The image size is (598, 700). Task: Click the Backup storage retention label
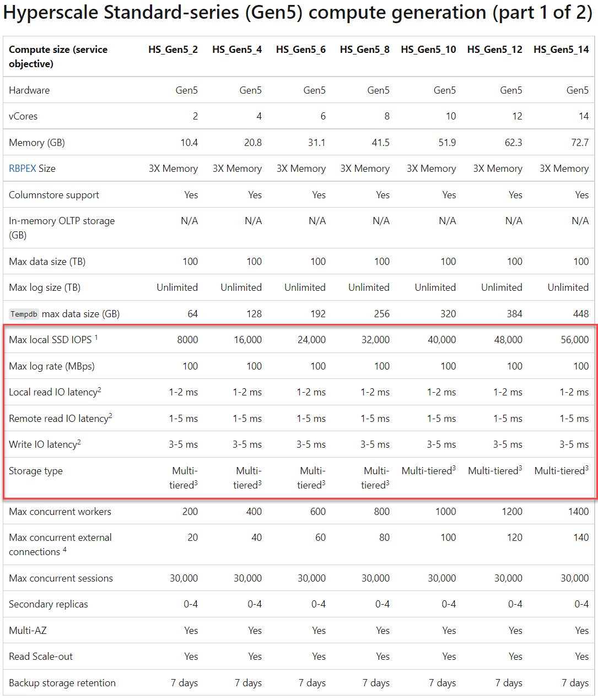pyautogui.click(x=62, y=683)
